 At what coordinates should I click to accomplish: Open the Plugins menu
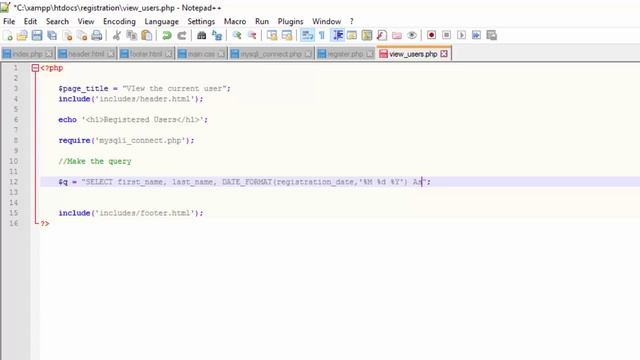(290, 21)
